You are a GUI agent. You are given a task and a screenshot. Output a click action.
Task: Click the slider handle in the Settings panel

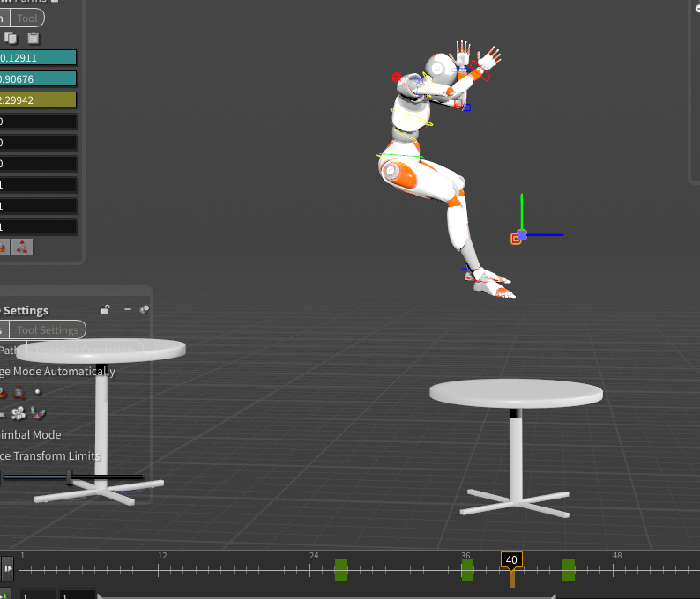pyautogui.click(x=69, y=477)
